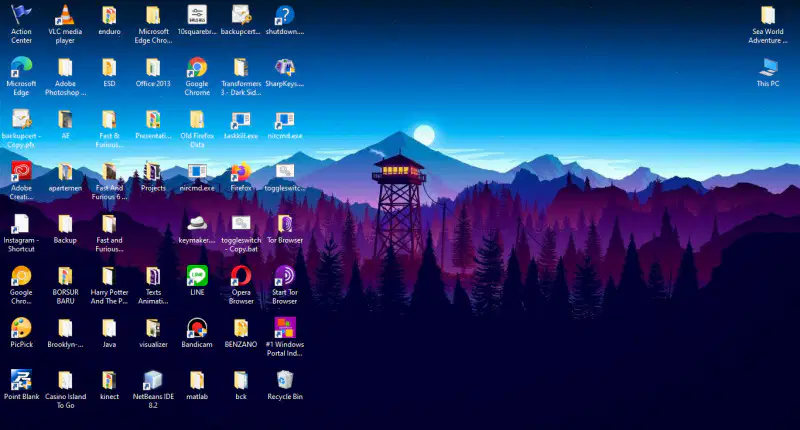Open the Instagram - Shortcut file

pos(21,224)
